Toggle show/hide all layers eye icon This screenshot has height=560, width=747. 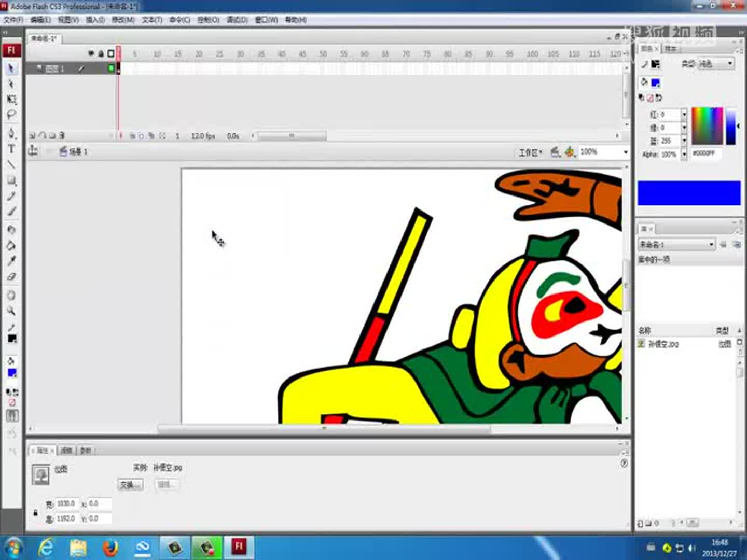[x=91, y=53]
